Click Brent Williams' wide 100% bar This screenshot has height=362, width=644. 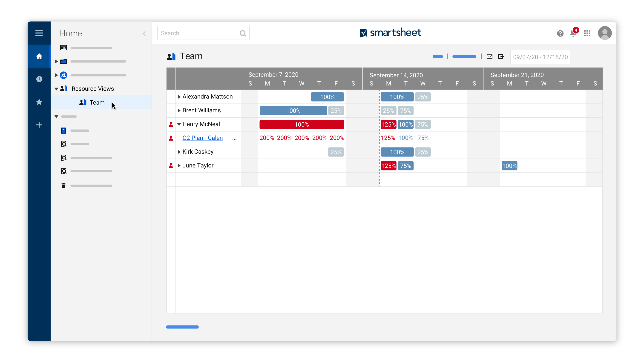[293, 110]
